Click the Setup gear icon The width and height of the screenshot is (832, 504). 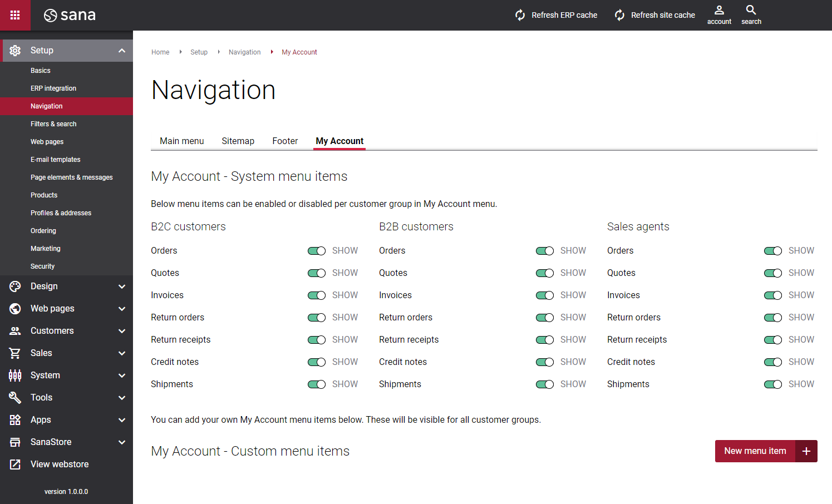[x=15, y=51]
